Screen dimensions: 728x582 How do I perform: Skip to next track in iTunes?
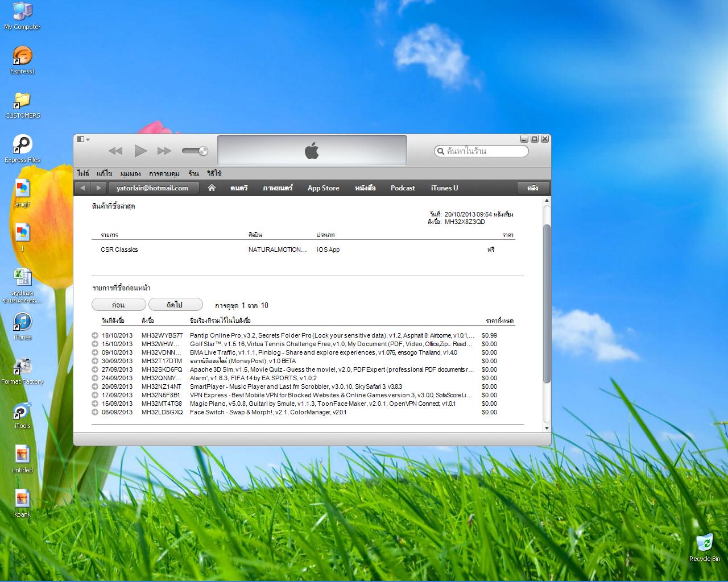[164, 151]
